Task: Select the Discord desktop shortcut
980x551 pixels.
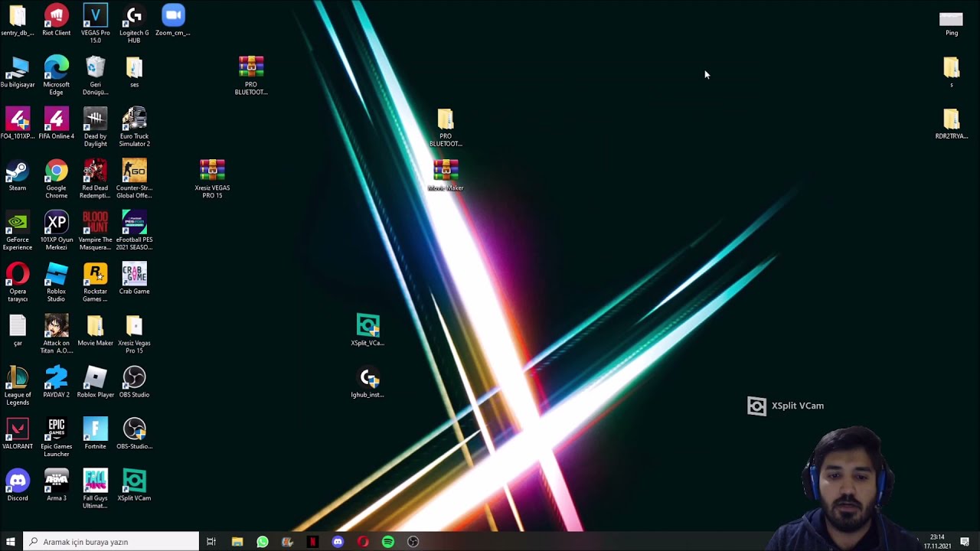Action: click(x=17, y=486)
